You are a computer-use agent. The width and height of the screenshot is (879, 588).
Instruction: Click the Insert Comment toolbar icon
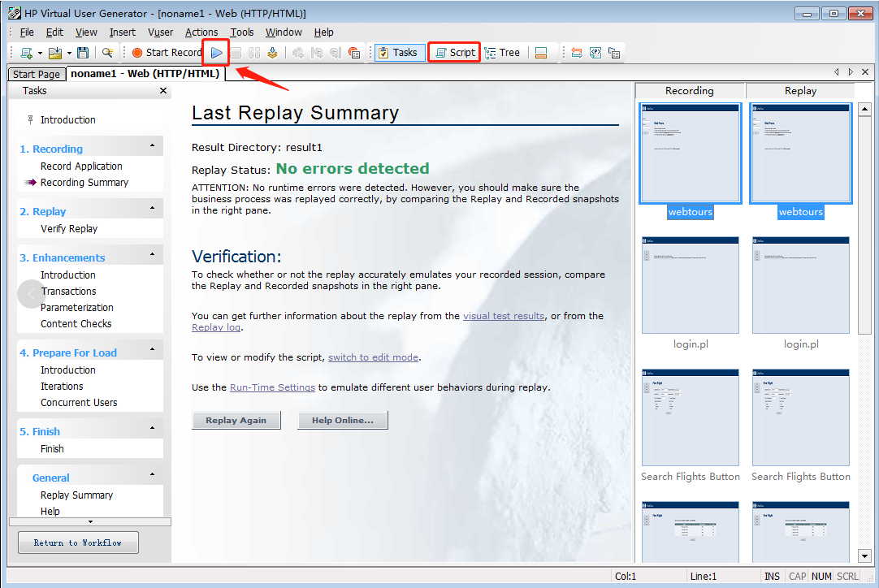[x=353, y=53]
